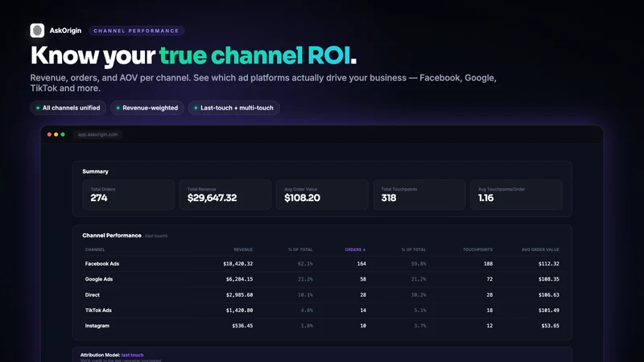The width and height of the screenshot is (644, 362).
Task: Click the app.askorigin.com address field
Action: [x=97, y=134]
